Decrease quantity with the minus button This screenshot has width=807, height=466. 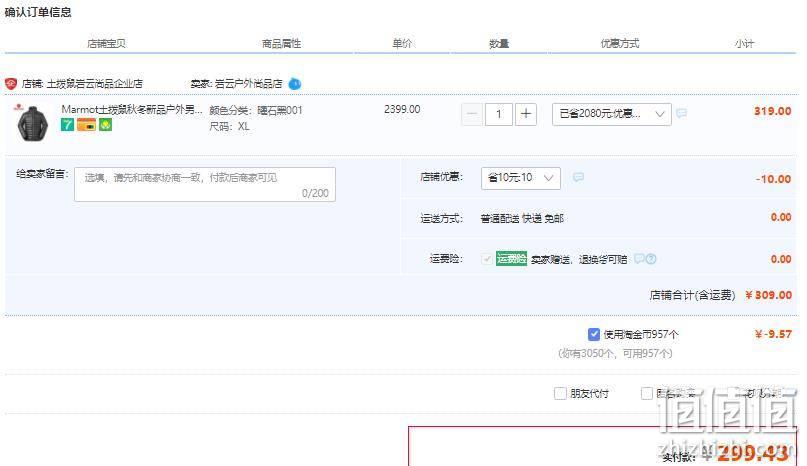coord(472,114)
